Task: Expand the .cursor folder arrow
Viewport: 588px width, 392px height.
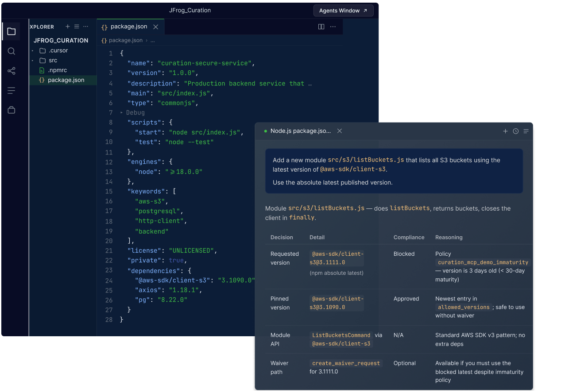Action: point(33,50)
